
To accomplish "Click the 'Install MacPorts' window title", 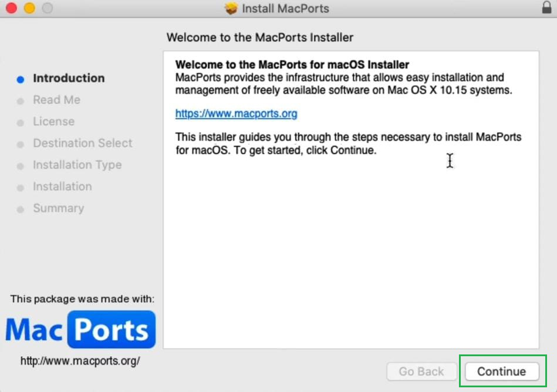I will 286,8.
